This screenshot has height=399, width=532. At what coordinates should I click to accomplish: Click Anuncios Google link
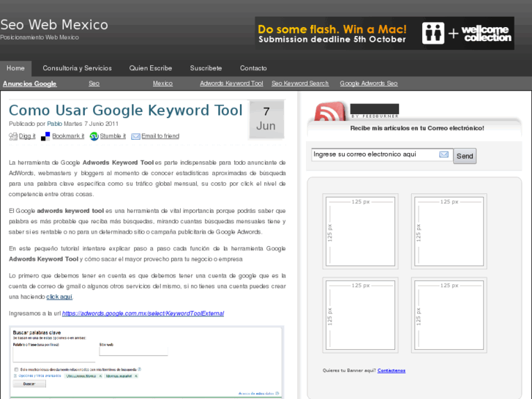[30, 83]
